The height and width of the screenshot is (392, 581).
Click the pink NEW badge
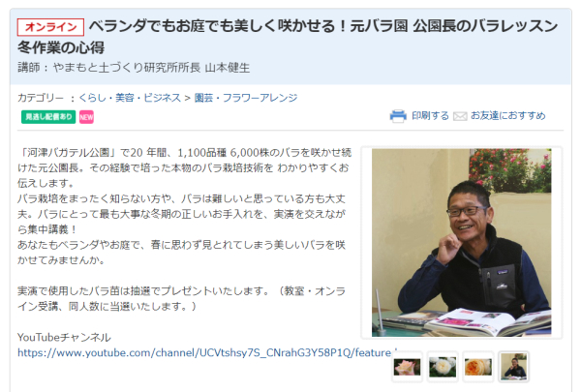click(x=86, y=117)
